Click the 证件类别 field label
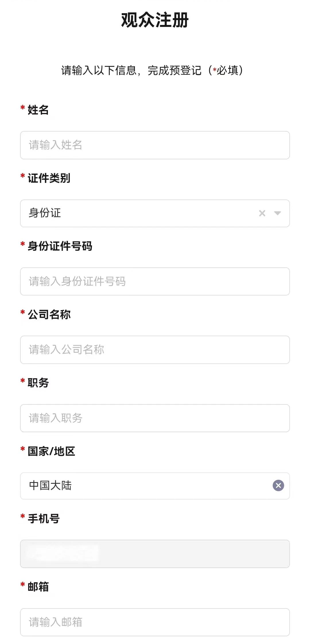Viewport: 310px width, 644px height. (49, 178)
